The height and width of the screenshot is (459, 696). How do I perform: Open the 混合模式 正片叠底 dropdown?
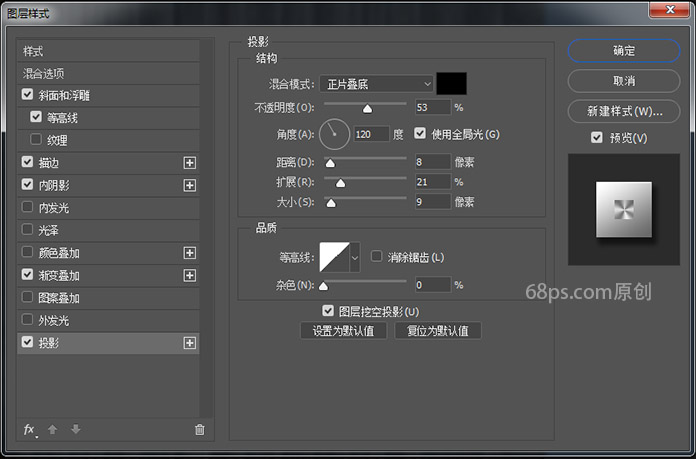pos(376,84)
